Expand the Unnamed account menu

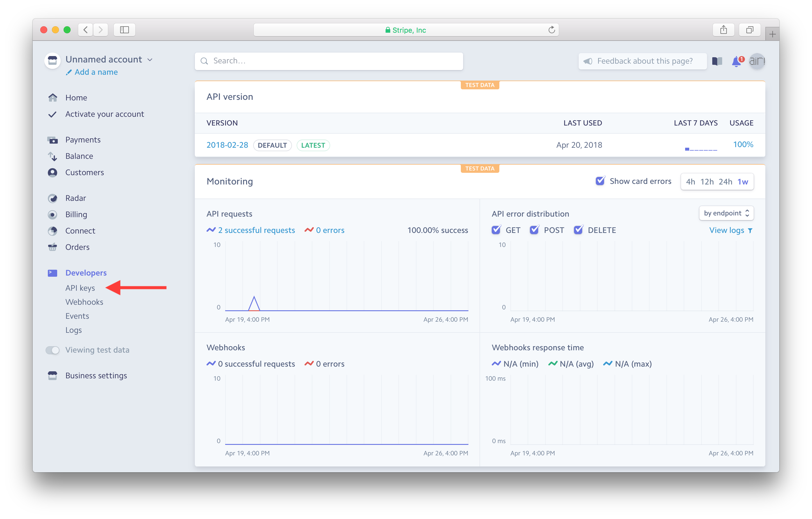point(108,59)
